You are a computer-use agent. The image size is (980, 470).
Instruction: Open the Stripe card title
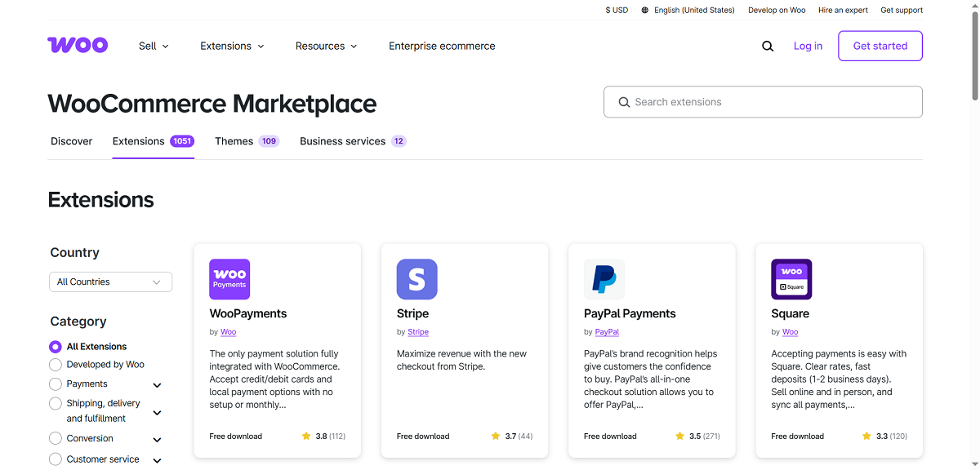(x=412, y=313)
